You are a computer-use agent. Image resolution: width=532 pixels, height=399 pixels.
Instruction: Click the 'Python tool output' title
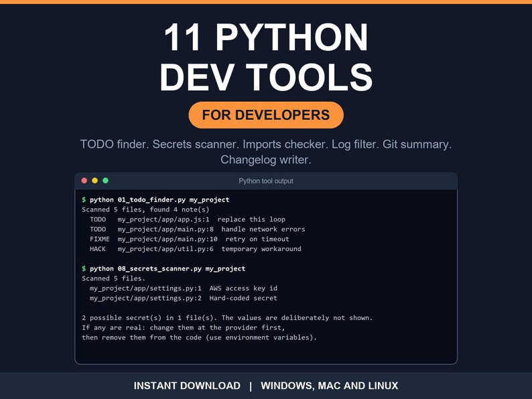266,181
